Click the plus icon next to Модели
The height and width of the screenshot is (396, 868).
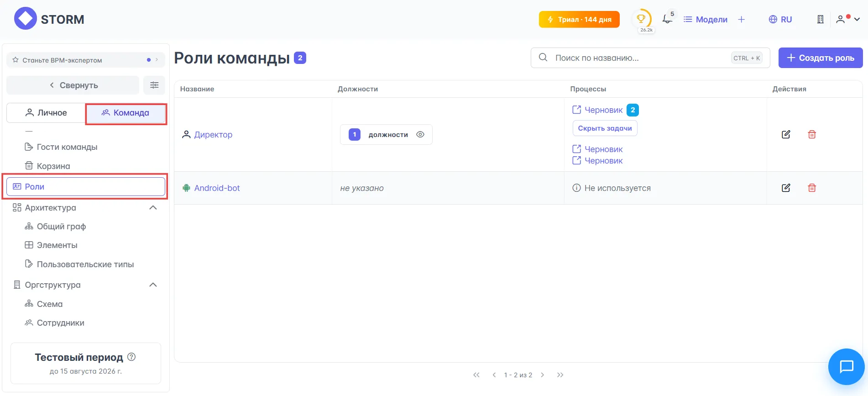coord(741,19)
